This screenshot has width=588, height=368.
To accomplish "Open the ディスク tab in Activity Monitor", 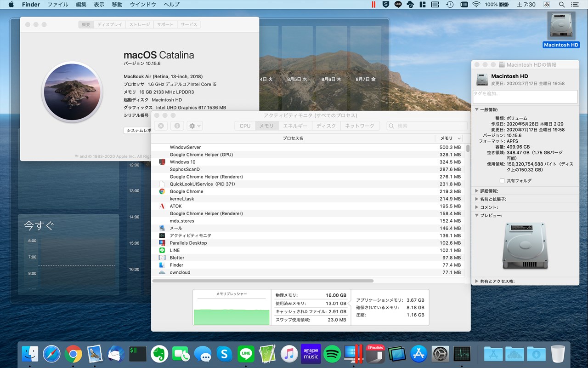I will [326, 126].
